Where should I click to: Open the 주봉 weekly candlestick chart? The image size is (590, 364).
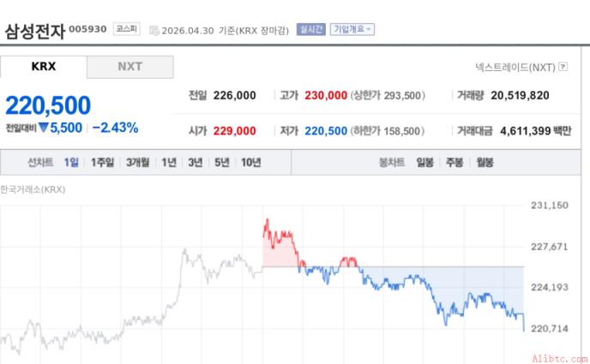(455, 162)
